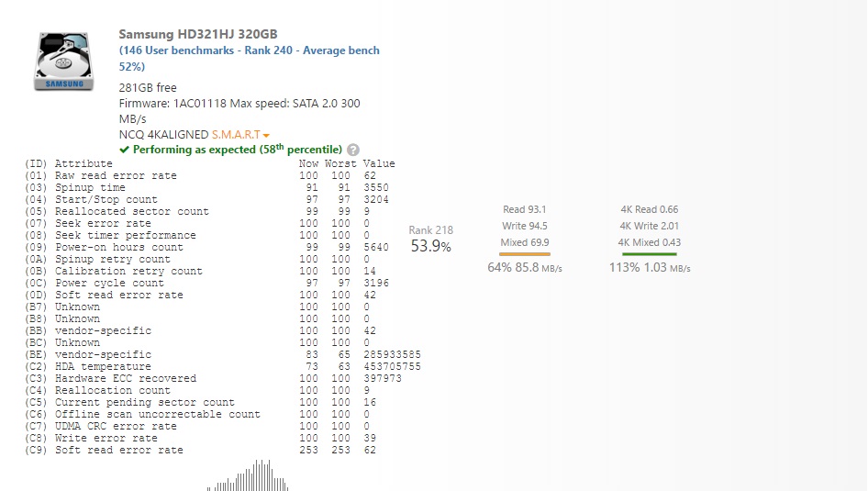Click the histogram distribution chart
The image size is (868, 491).
click(248, 475)
